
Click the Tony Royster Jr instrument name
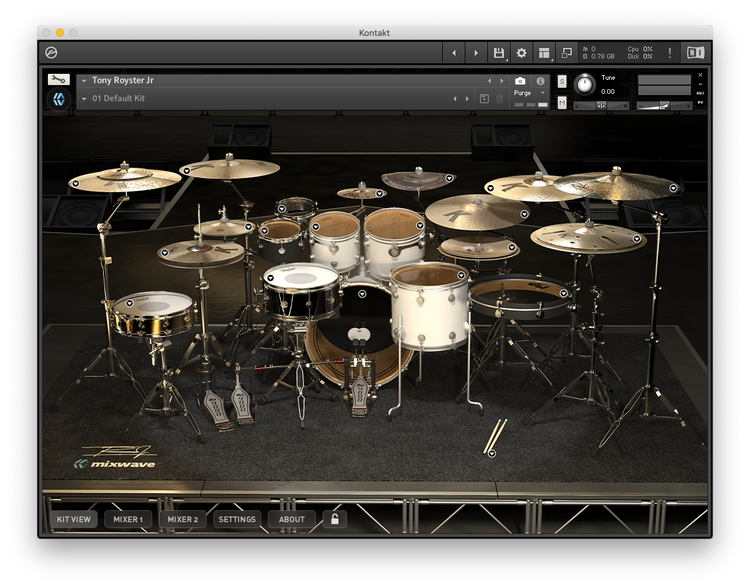click(123, 80)
